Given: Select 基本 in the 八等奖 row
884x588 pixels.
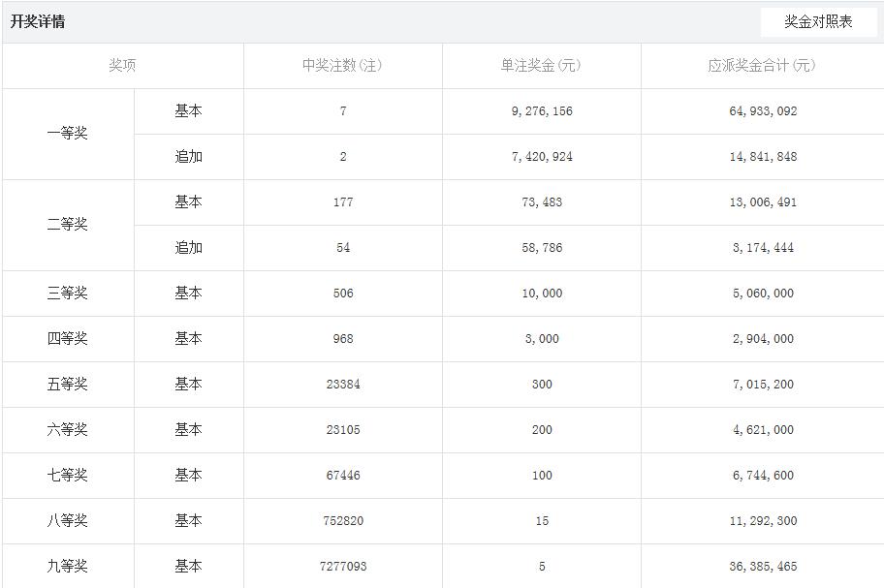Looking at the screenshot, I should (x=188, y=520).
